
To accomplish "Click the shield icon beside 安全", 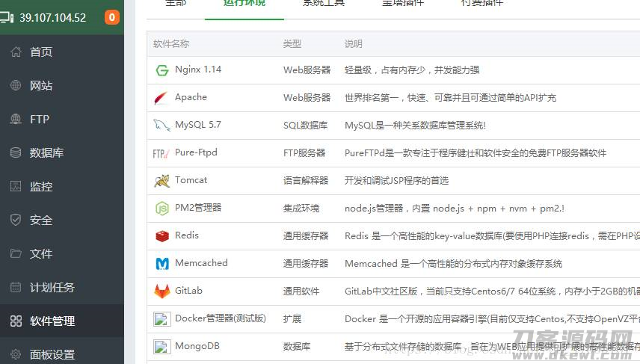I will tap(16, 220).
